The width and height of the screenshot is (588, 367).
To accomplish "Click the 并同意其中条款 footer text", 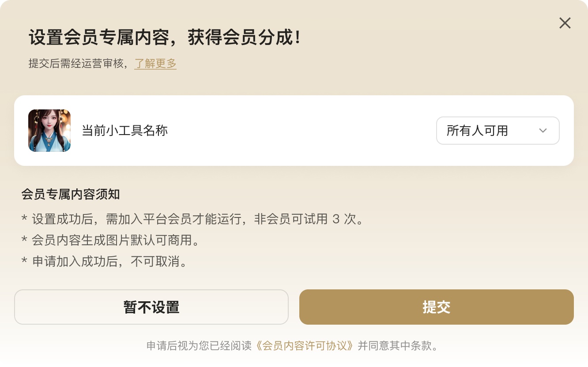I will tap(397, 345).
